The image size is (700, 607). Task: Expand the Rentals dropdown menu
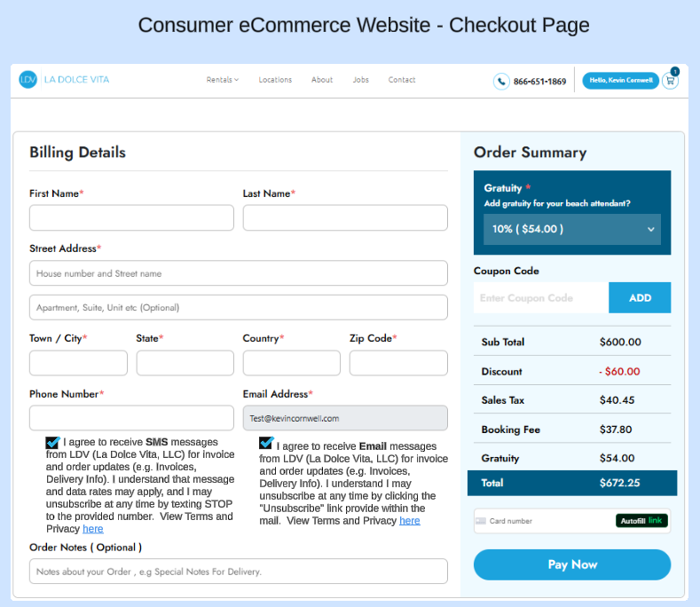coord(223,80)
